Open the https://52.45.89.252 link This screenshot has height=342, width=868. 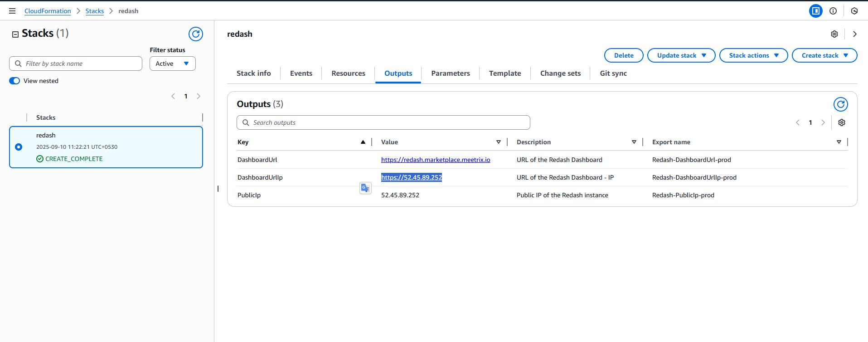(x=412, y=177)
